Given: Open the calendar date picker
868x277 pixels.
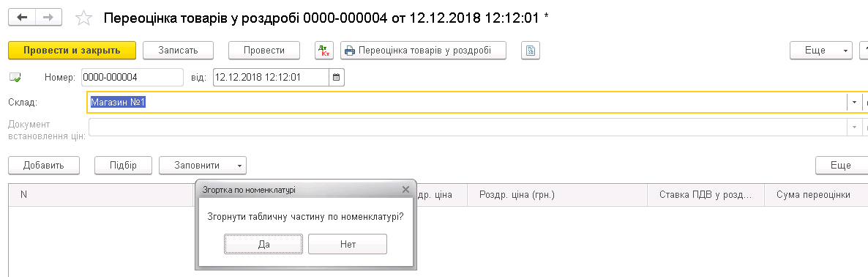Looking at the screenshot, I should click(x=337, y=78).
